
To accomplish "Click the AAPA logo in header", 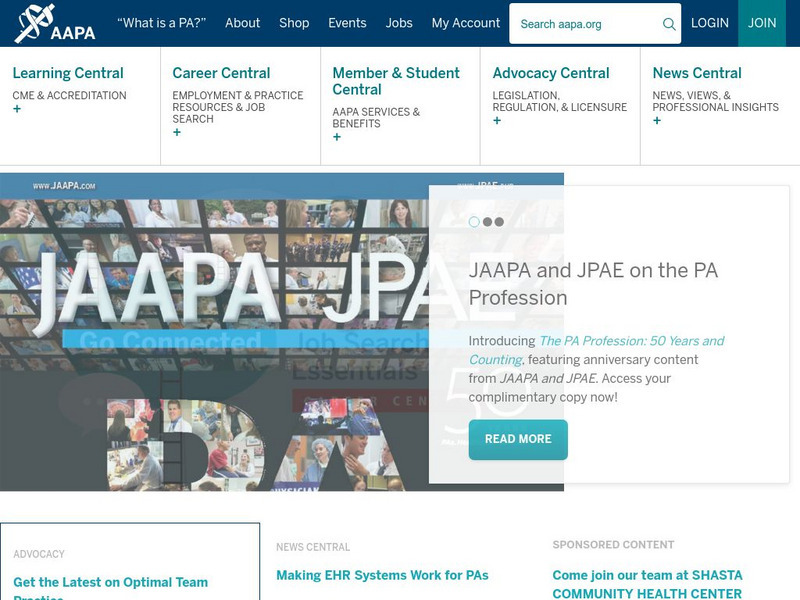I will [55, 23].
